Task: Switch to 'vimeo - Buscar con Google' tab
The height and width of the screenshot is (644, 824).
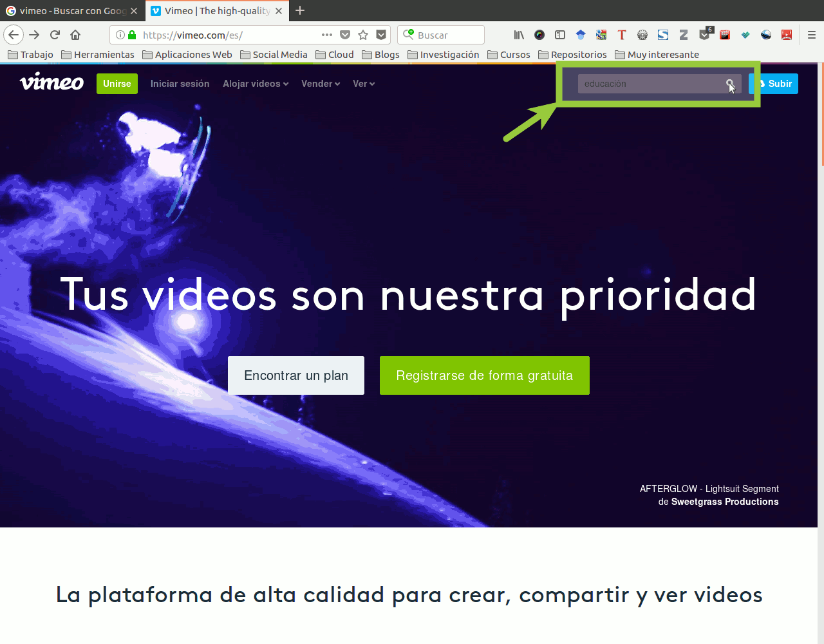Action: coord(72,11)
